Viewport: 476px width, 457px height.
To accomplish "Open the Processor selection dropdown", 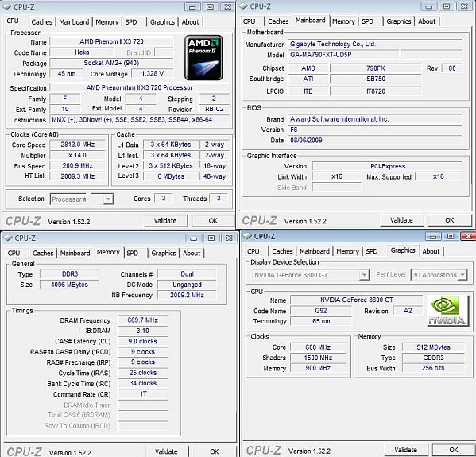I will click(108, 199).
